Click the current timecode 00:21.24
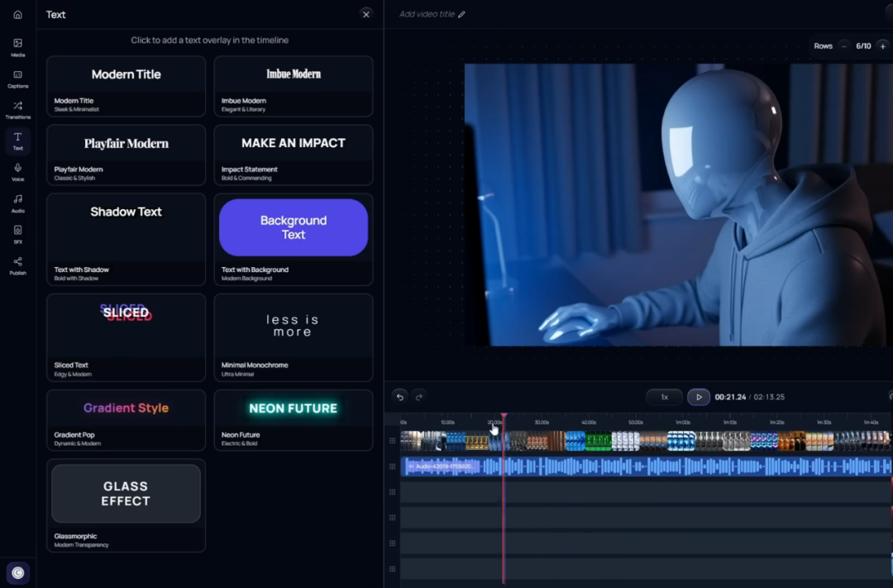 pyautogui.click(x=730, y=397)
